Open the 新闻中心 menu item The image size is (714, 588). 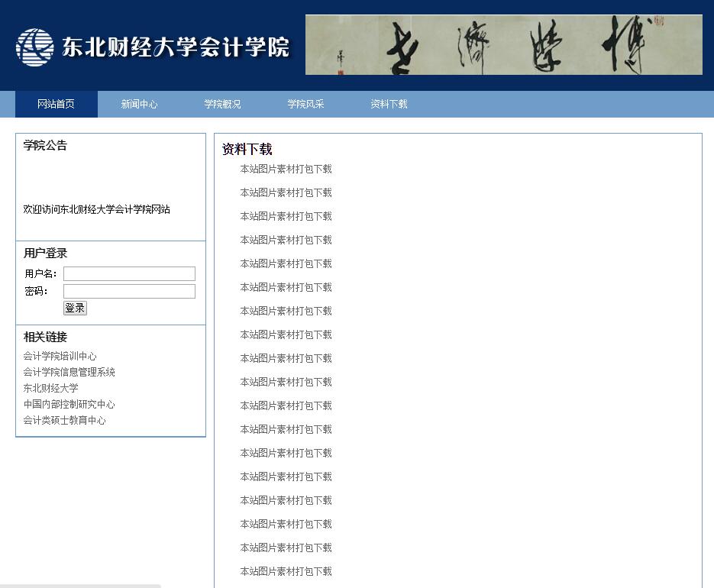(139, 105)
